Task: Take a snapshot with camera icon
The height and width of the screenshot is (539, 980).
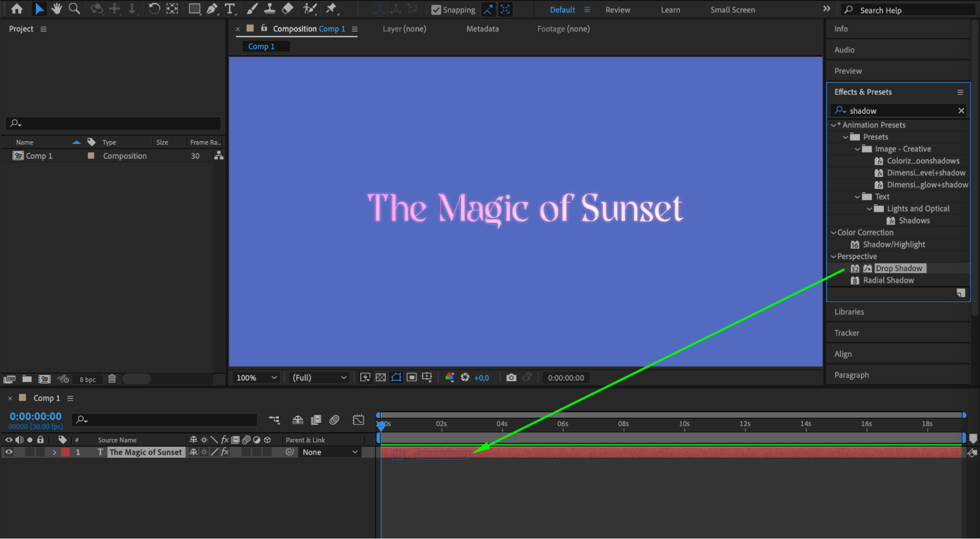Action: pyautogui.click(x=511, y=377)
